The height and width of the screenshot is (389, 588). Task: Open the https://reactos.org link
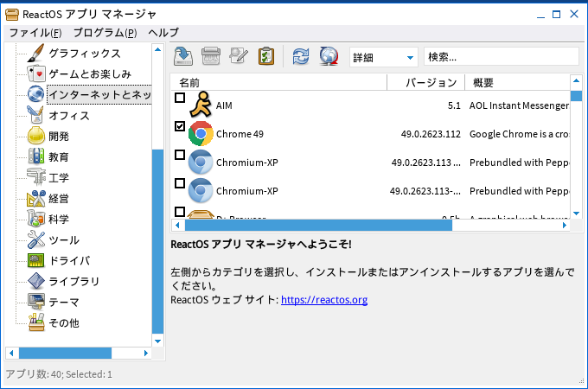coord(324,300)
